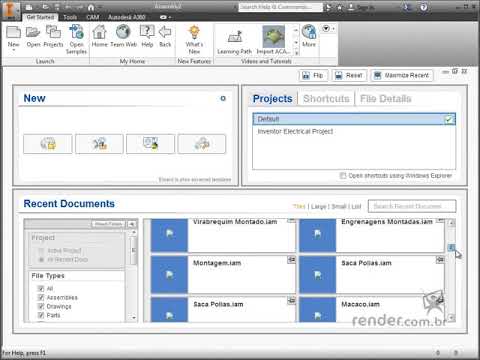Toggle the Parts checkbox
Screen dimensions: 480x360
(x=41, y=315)
